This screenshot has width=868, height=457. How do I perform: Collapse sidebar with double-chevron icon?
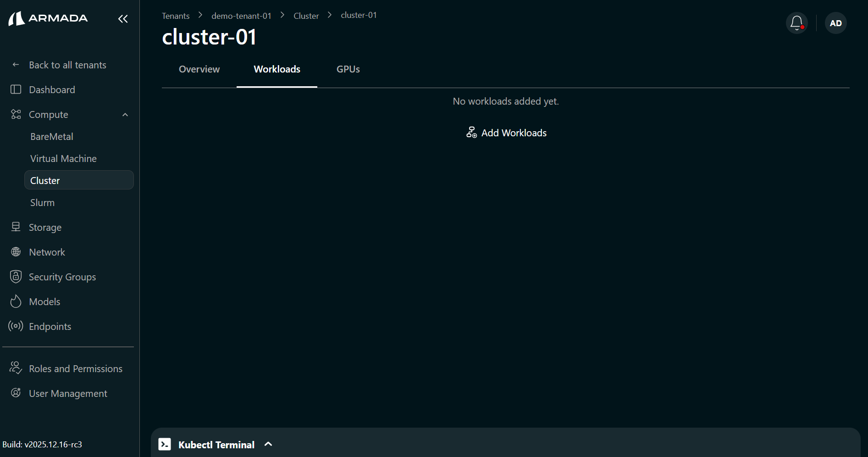123,19
